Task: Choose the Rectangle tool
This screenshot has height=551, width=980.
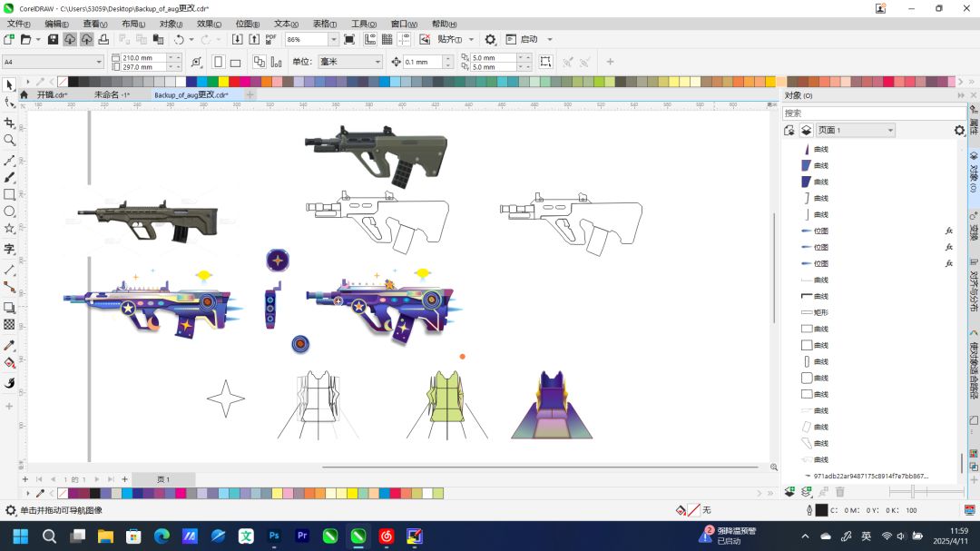Action: (9, 194)
